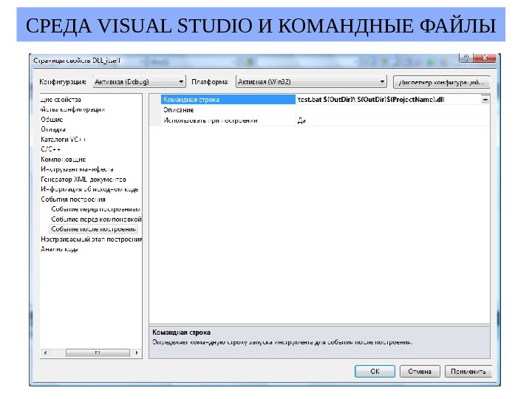Open the Платформа dropdown (Активная Win32)
The height and width of the screenshot is (399, 532).
pos(311,82)
